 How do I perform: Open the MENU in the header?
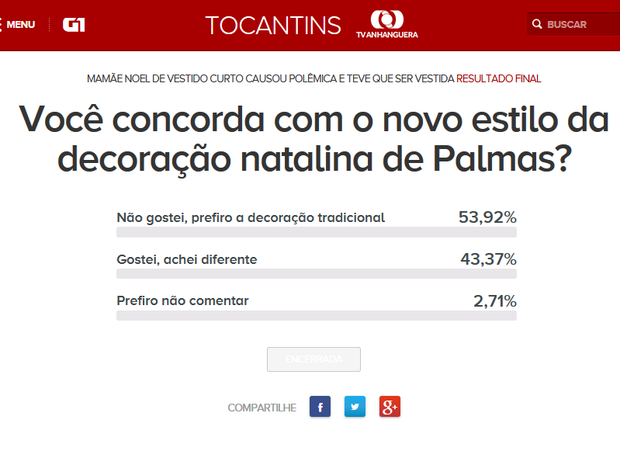tap(20, 24)
